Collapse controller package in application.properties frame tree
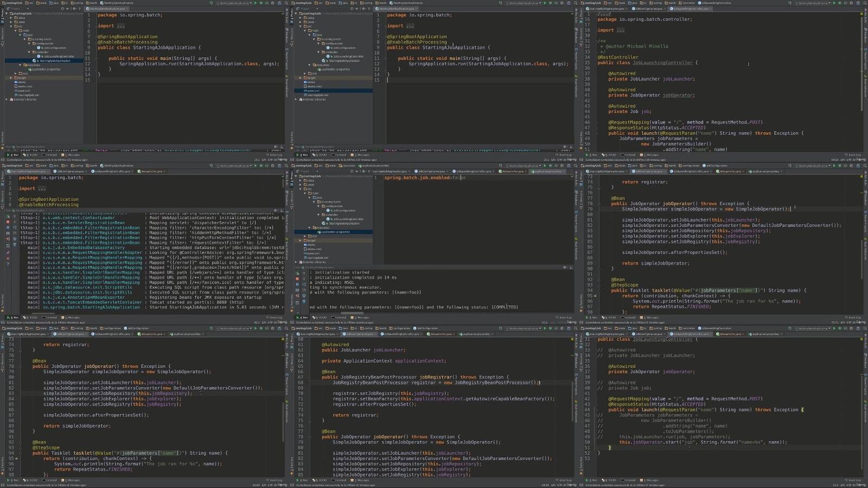 [x=318, y=214]
